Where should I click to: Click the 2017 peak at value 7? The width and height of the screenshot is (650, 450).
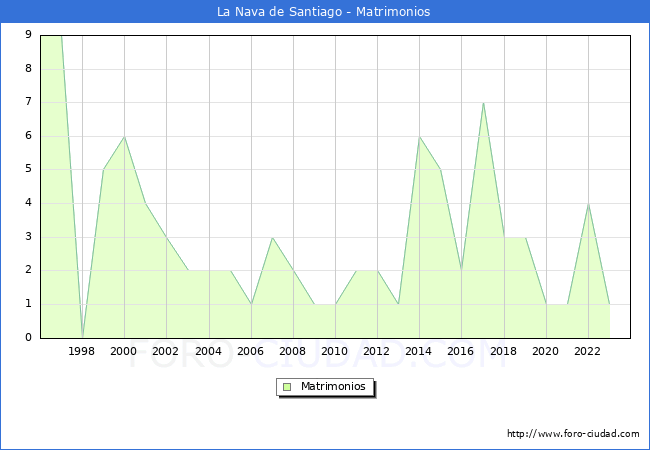pos(483,103)
